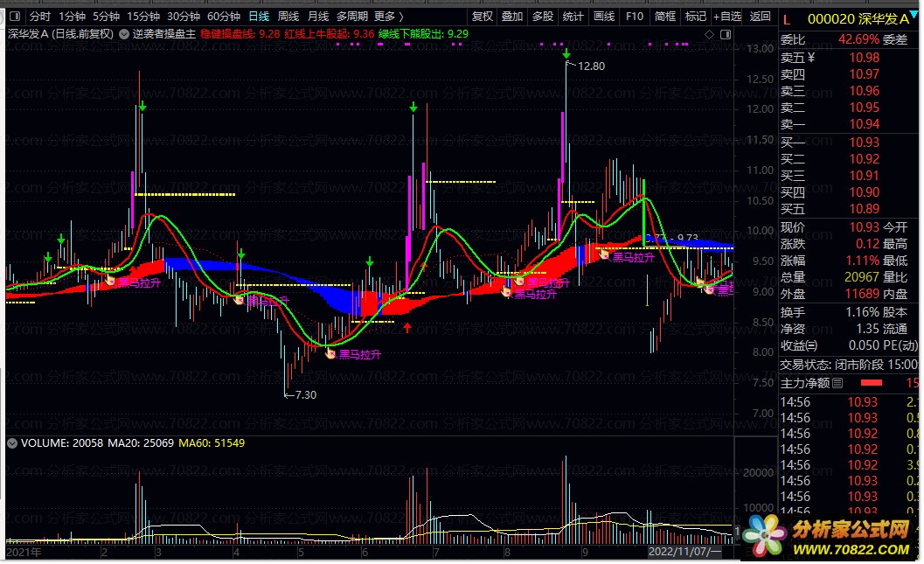This screenshot has width=924, height=564.
Task: Click the 绿线下熊股出: 9.29 indicator value
Action: [x=423, y=34]
